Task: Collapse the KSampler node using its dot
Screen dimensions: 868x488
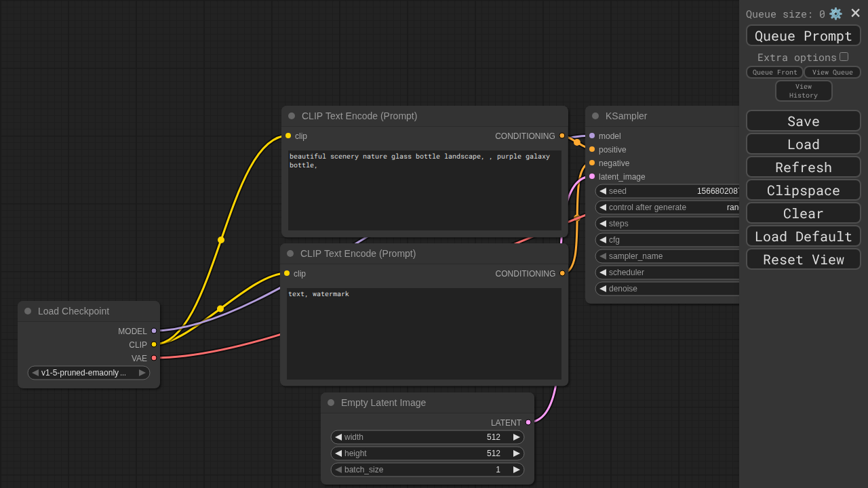Action: [x=595, y=116]
